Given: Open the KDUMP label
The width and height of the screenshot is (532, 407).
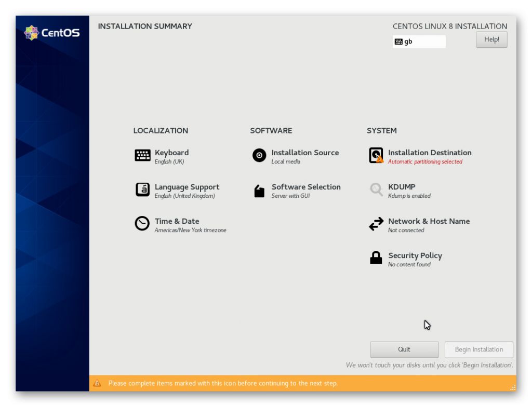Looking at the screenshot, I should coord(402,187).
